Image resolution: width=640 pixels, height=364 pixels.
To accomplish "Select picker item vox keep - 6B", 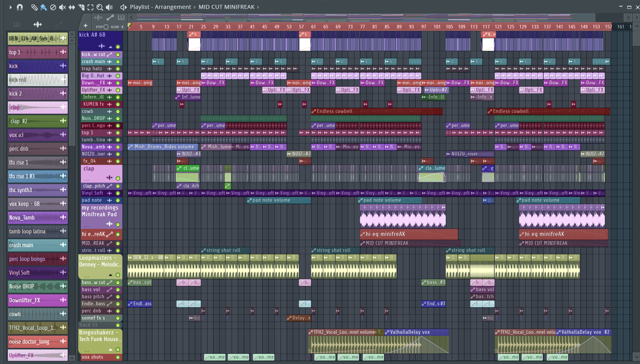I will click(x=38, y=204).
